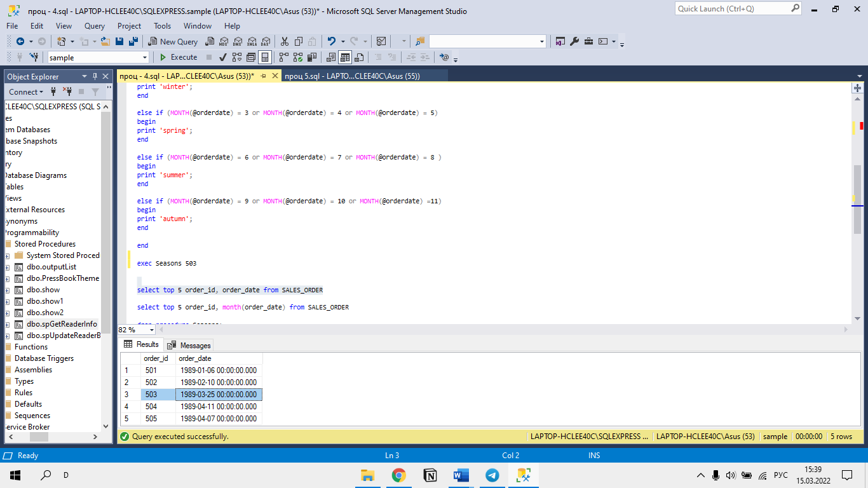This screenshot has width=868, height=488.
Task: Click the New Query toolbar button
Action: tap(173, 41)
